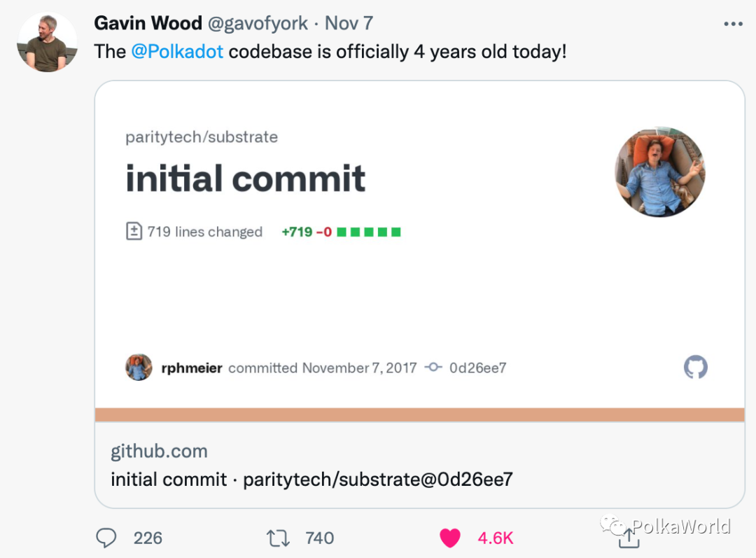This screenshot has height=558, width=756.
Task: Click the 740 retweets count
Action: (x=319, y=538)
